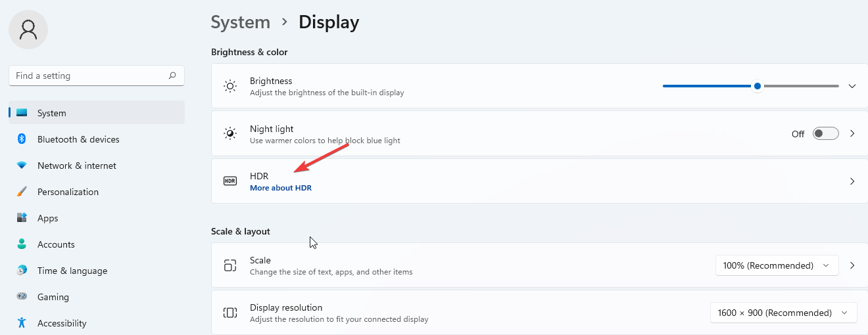Image resolution: width=868 pixels, height=335 pixels.
Task: Navigate back to System breadcrumb
Action: (240, 22)
